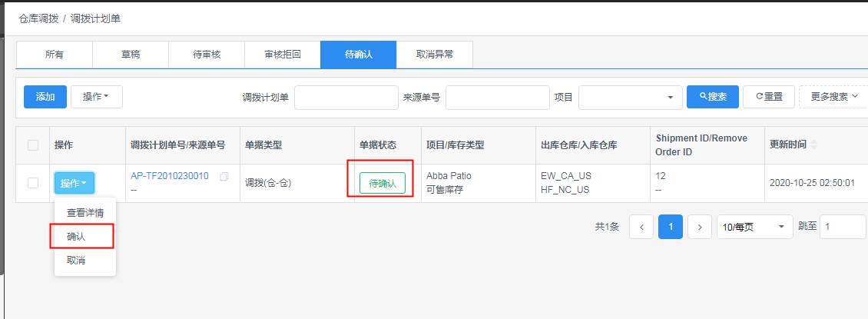Tick the checkbox for row AP-TF2010230010
The image size is (868, 319).
tap(33, 183)
